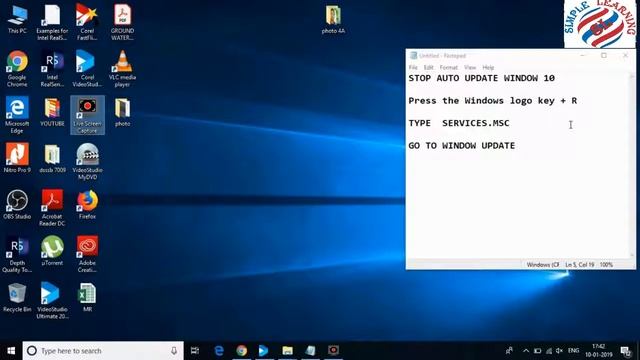Click the People icon in tray
Screen dimensions: 640x360
[509, 351]
